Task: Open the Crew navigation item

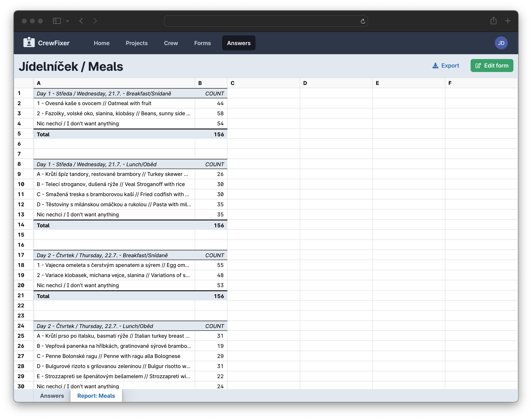Action: [171, 43]
